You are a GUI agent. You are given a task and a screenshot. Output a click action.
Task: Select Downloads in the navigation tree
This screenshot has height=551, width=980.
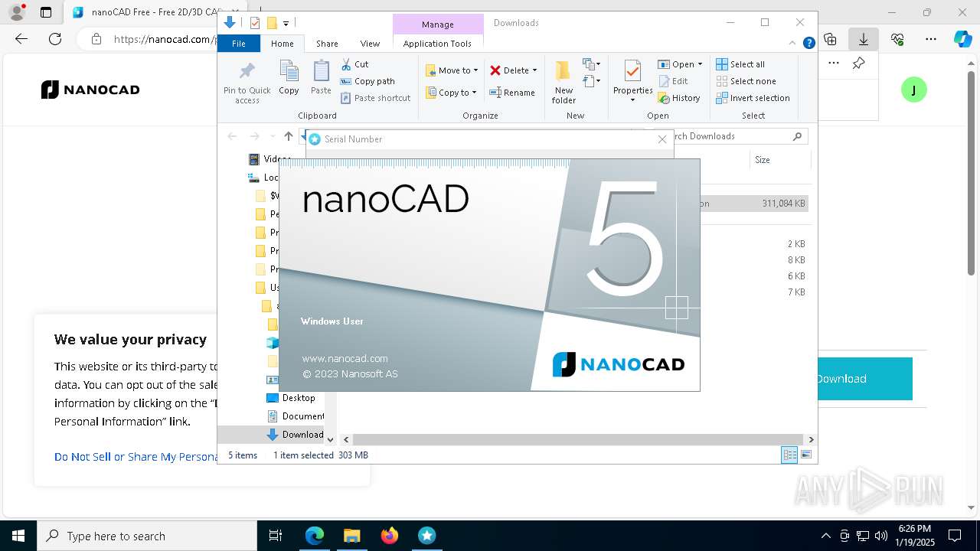click(295, 434)
